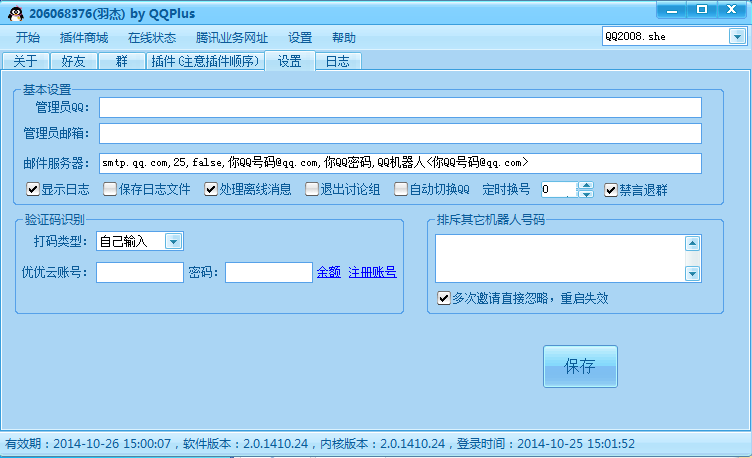Expand the 打码类型 dropdown
The width and height of the screenshot is (752, 458).
click(173, 241)
